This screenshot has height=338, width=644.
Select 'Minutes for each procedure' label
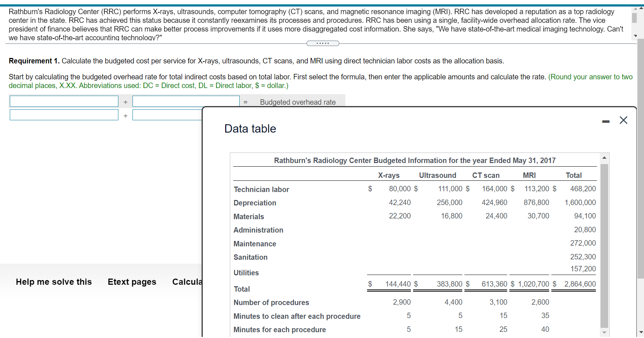[x=280, y=330]
